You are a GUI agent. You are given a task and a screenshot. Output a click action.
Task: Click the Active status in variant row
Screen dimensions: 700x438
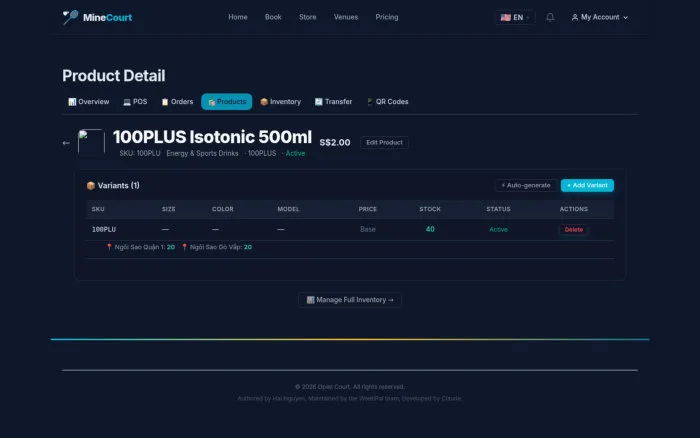tap(498, 229)
